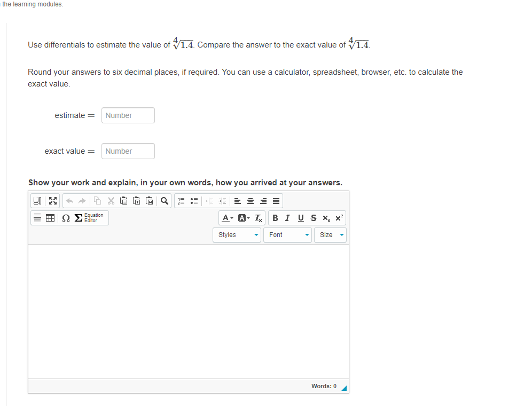Toggle bold formatting
This screenshot has width=532, height=409.
pyautogui.click(x=275, y=218)
